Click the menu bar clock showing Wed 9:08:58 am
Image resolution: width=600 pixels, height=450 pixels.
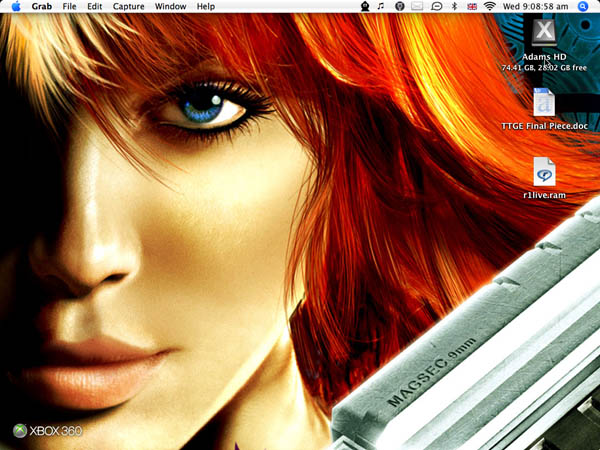pyautogui.click(x=535, y=7)
